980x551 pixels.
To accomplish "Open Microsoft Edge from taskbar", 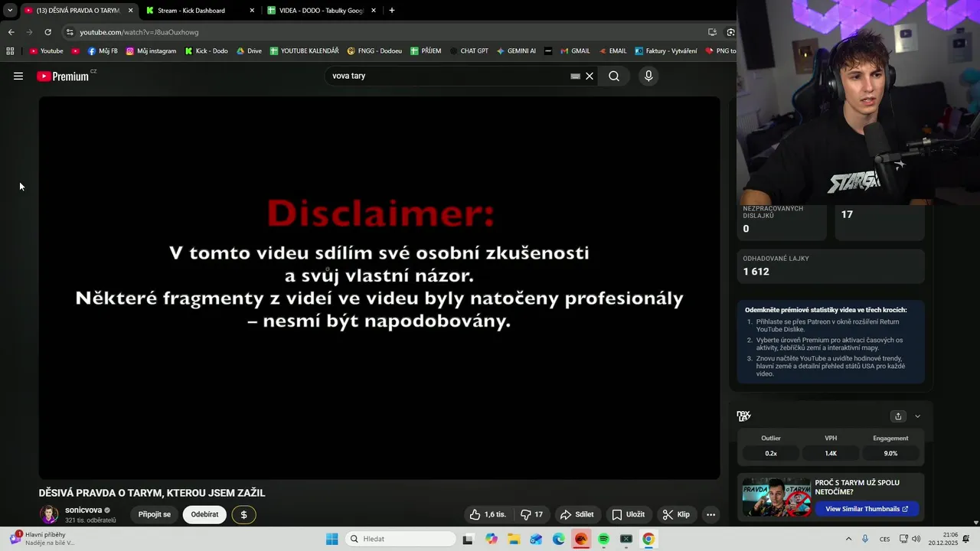I will point(559,539).
